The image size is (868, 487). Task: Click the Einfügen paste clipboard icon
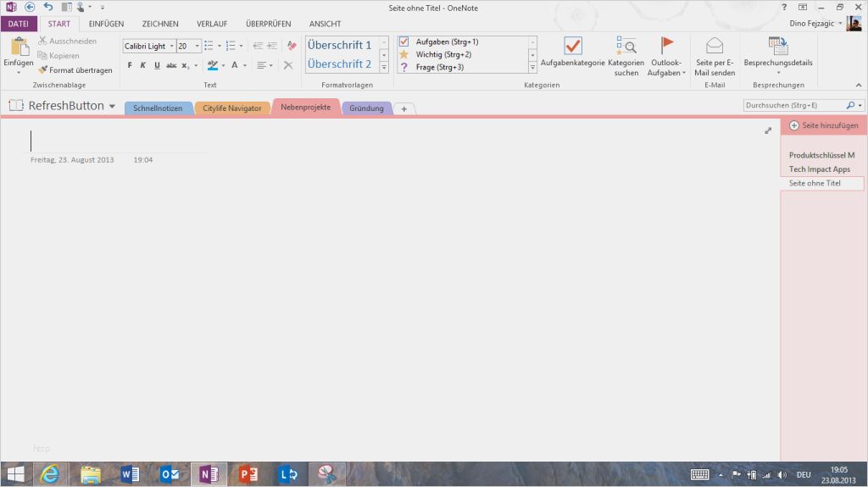coord(19,48)
